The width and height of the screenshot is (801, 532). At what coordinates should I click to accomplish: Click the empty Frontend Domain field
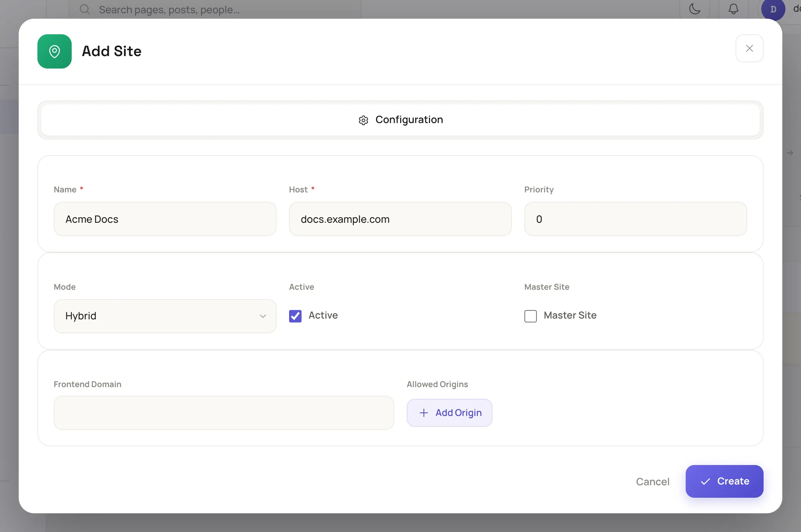coord(224,413)
